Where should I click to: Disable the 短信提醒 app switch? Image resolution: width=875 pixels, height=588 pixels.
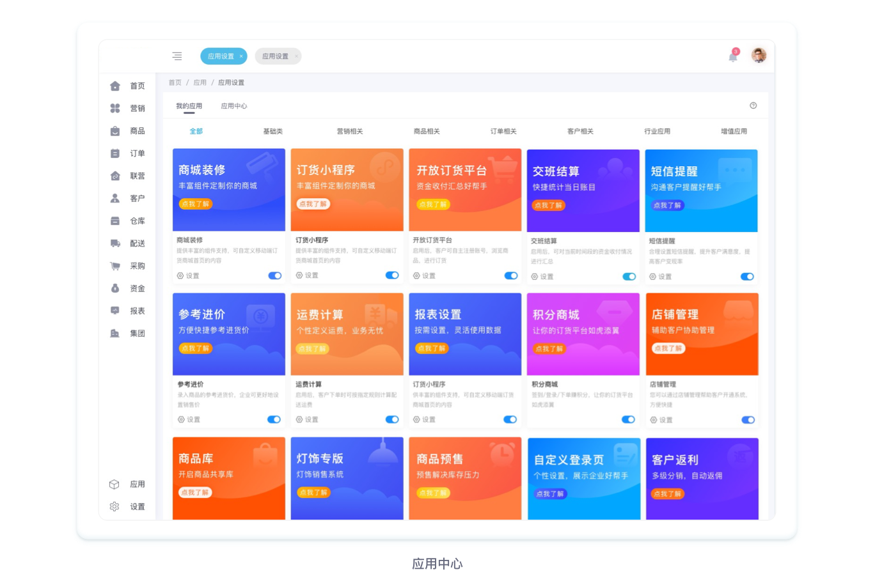click(x=747, y=277)
